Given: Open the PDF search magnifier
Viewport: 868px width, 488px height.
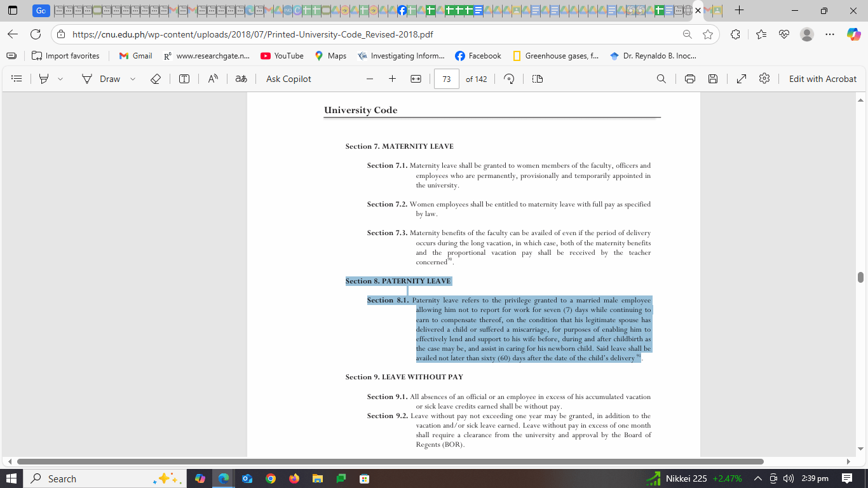Looking at the screenshot, I should pos(661,79).
